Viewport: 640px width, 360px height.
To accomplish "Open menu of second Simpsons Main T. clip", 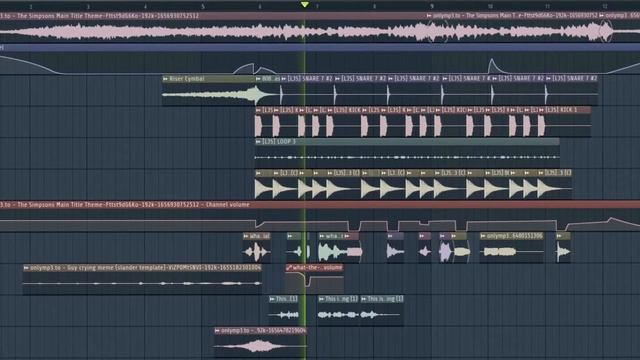I will coord(429,16).
